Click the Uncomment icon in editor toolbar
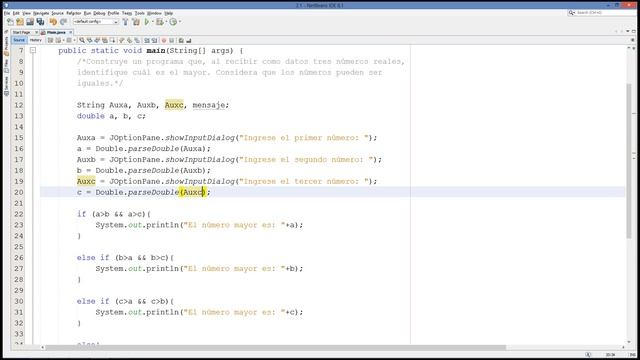The image size is (640, 360). 189,40
